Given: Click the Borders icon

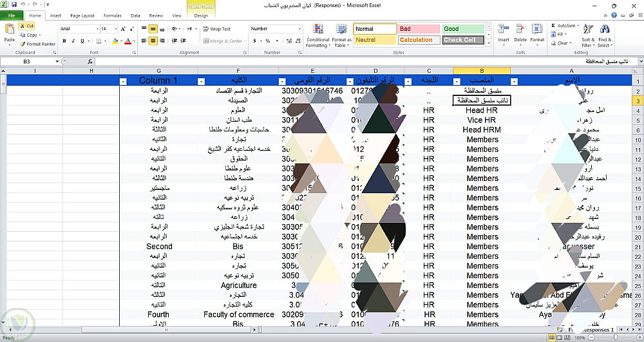Looking at the screenshot, I should (x=99, y=41).
